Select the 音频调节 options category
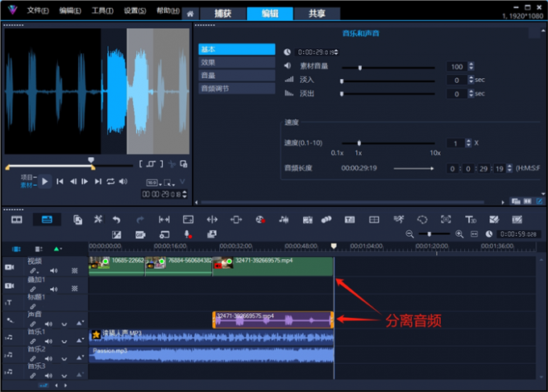The image size is (548, 392). (237, 89)
